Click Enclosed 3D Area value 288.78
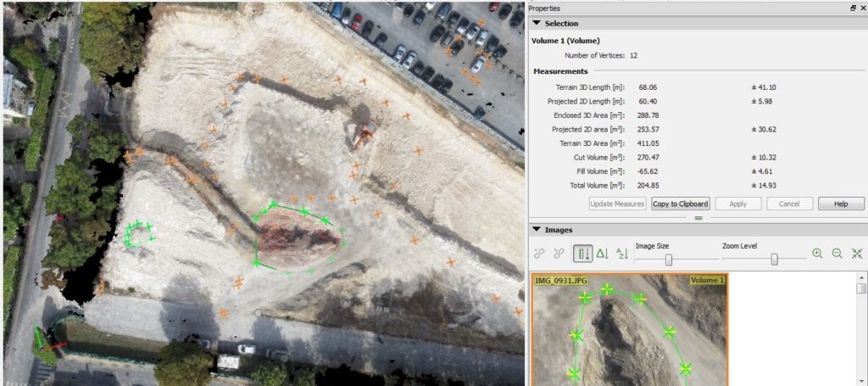Screen dimensions: 868x386 point(648,115)
